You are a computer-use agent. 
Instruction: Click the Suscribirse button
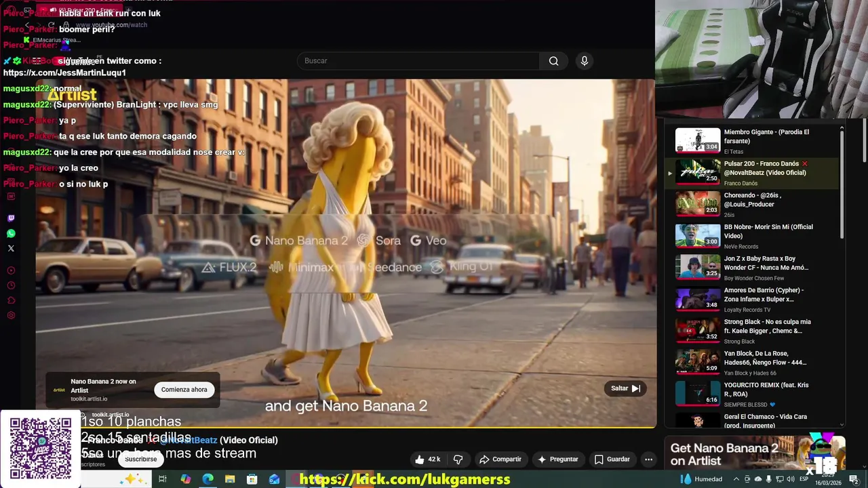click(x=141, y=459)
